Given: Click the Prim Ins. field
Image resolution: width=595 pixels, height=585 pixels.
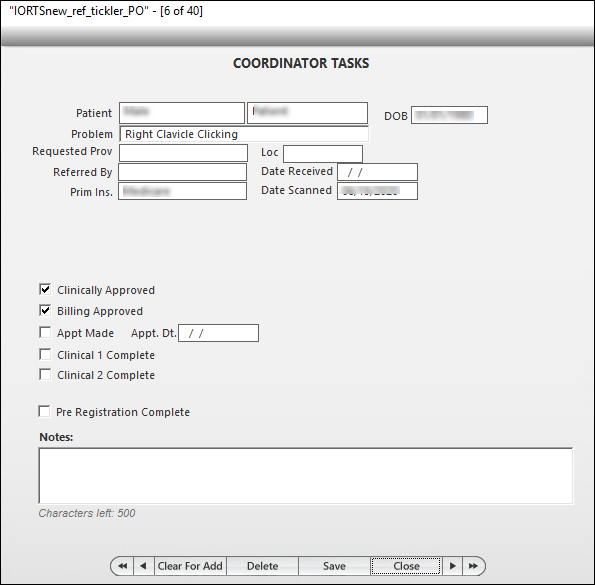Looking at the screenshot, I should [x=183, y=191].
